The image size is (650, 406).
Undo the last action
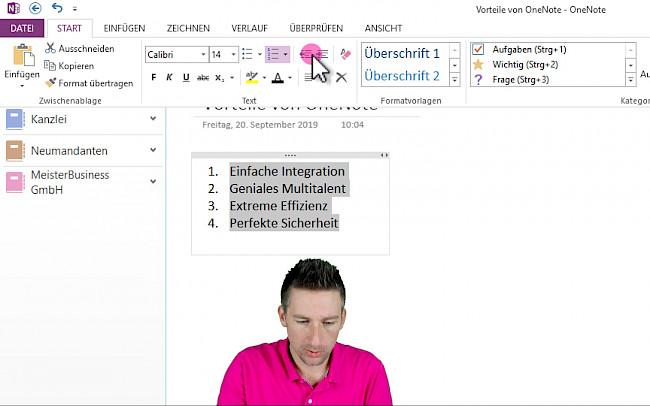click(57, 7)
